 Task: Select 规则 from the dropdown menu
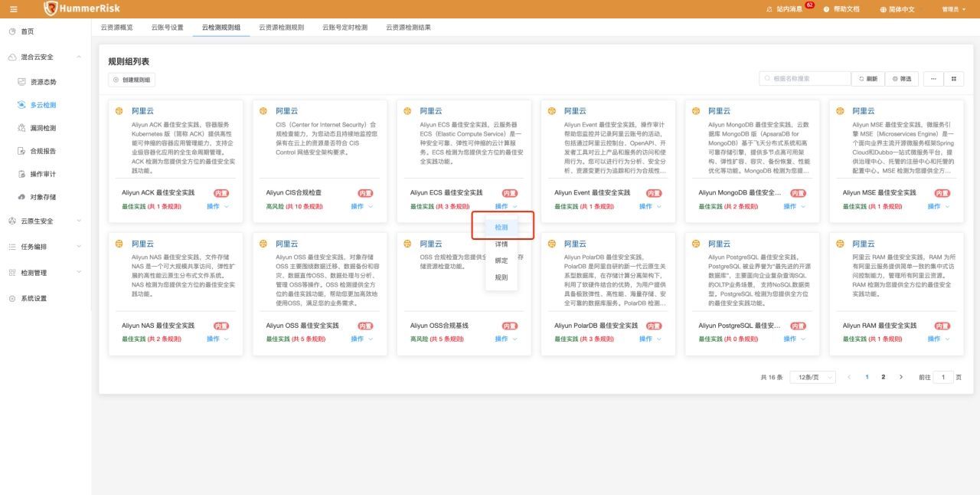click(501, 277)
